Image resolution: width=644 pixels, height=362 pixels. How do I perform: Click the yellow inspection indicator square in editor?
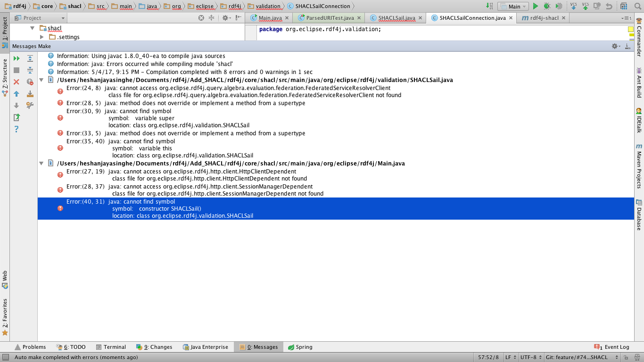pos(631,29)
